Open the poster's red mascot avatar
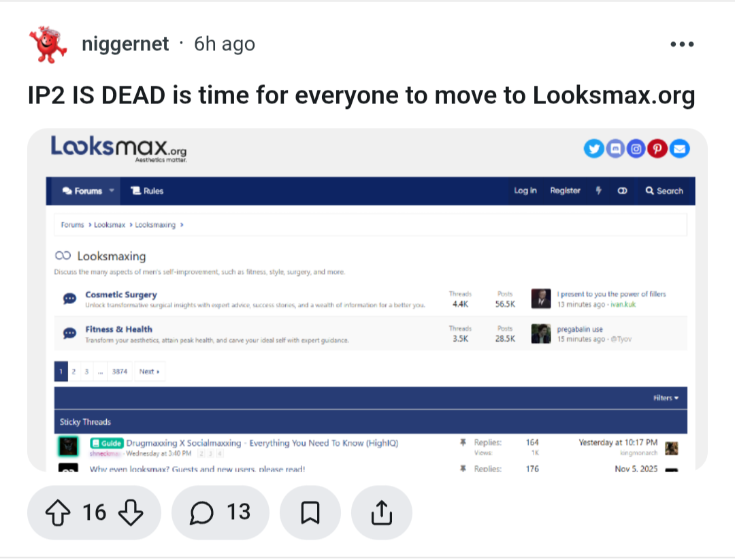Screen dimensions: 735x560 coord(48,44)
